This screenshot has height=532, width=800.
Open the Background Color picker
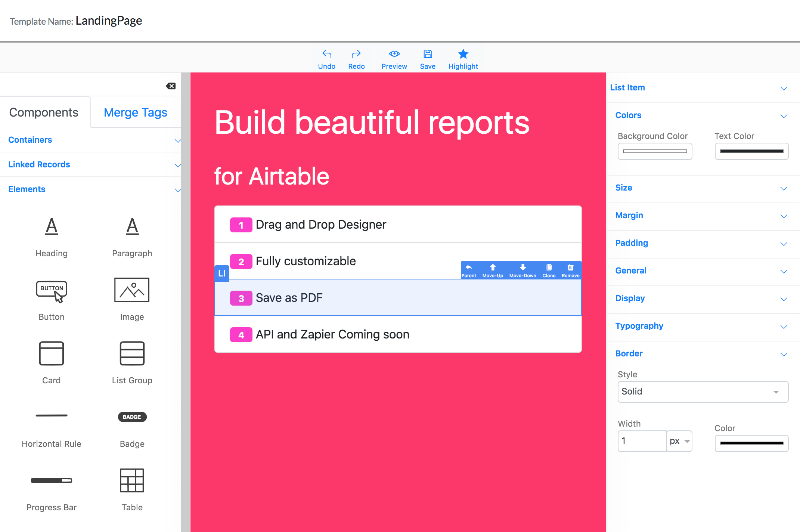(655, 151)
